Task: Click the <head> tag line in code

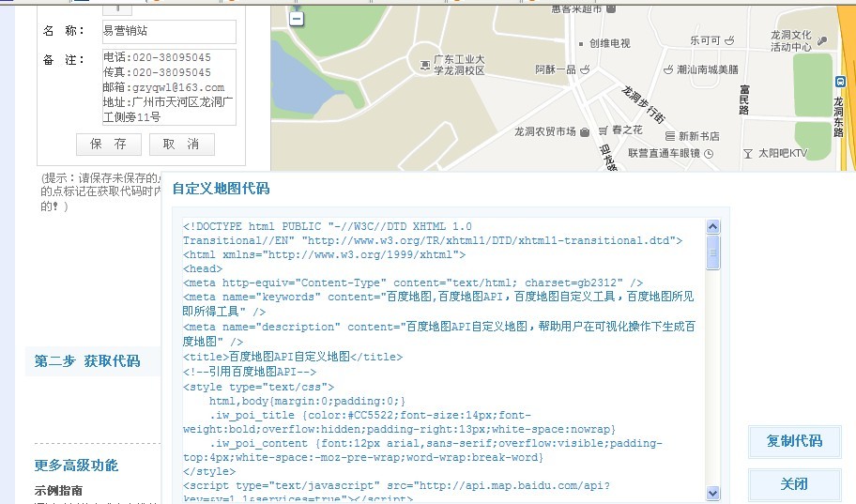Action: pos(203,268)
